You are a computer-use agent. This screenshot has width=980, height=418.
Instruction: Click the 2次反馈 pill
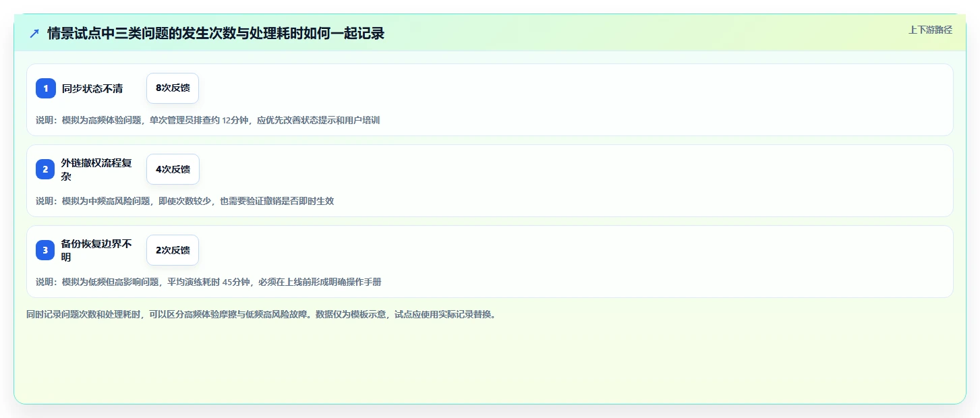173,250
